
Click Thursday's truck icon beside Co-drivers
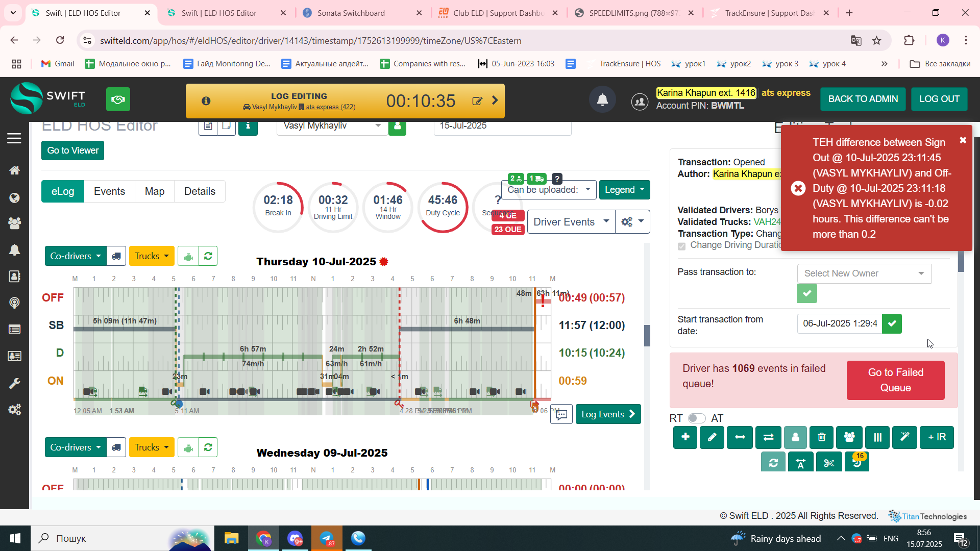pos(116,256)
